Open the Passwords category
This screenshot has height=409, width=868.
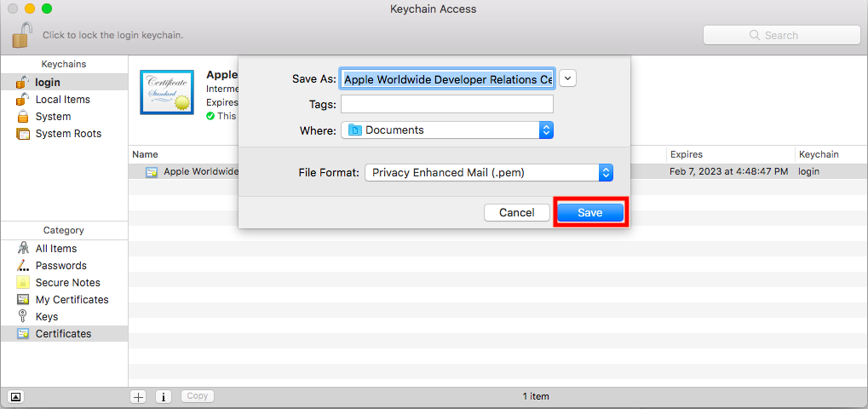(60, 266)
